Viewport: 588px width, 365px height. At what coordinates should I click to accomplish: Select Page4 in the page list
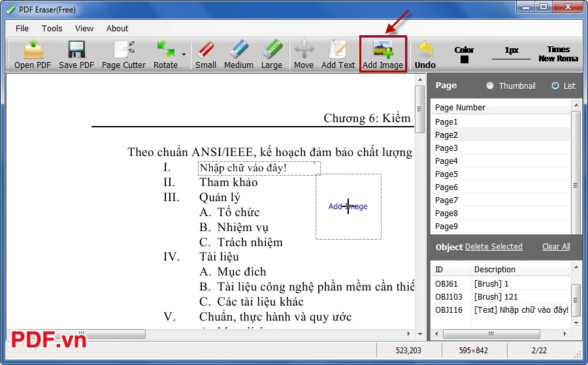[501, 161]
